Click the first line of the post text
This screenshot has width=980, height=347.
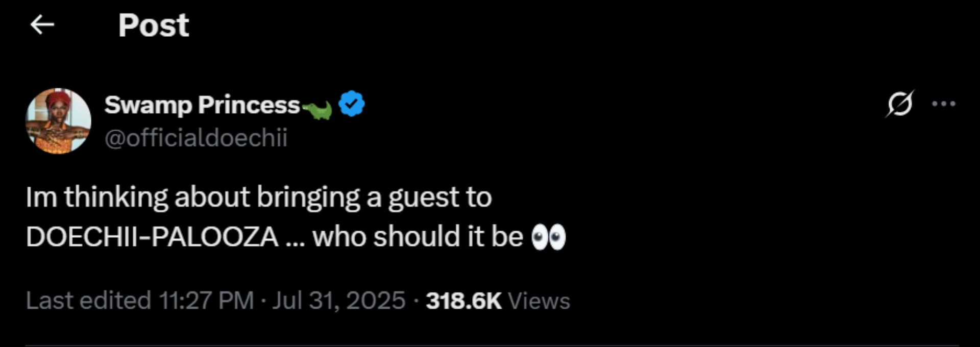259,197
